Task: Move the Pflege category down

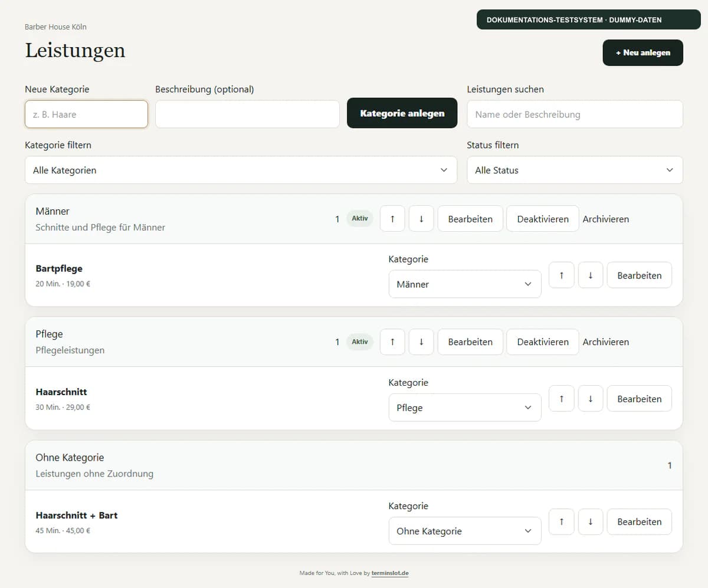Action: point(421,342)
